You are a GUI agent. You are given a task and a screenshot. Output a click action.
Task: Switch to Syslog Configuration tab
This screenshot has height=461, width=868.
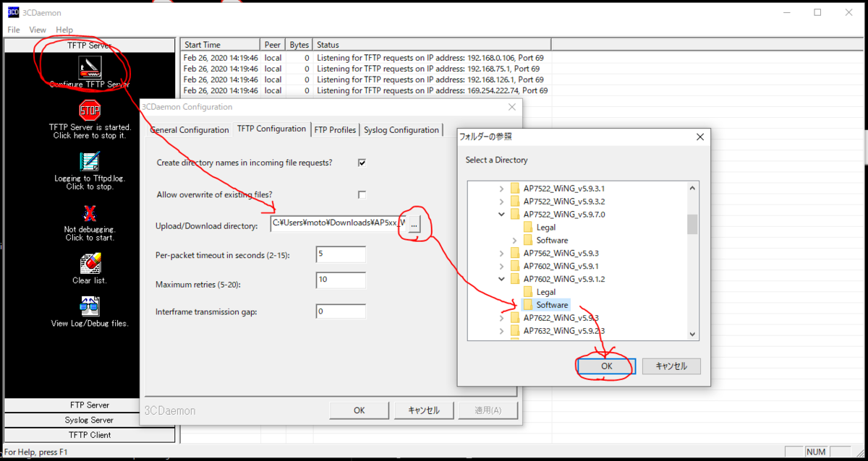coord(401,130)
